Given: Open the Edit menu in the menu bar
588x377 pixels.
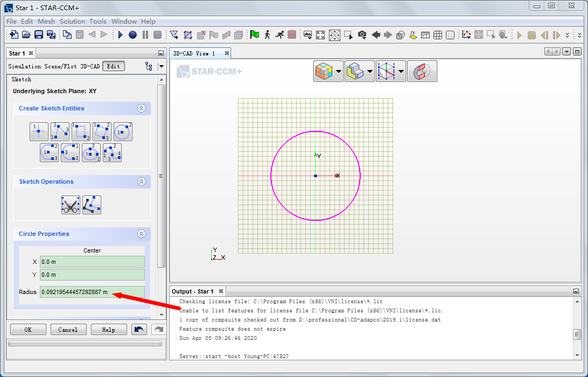Looking at the screenshot, I should pos(27,22).
